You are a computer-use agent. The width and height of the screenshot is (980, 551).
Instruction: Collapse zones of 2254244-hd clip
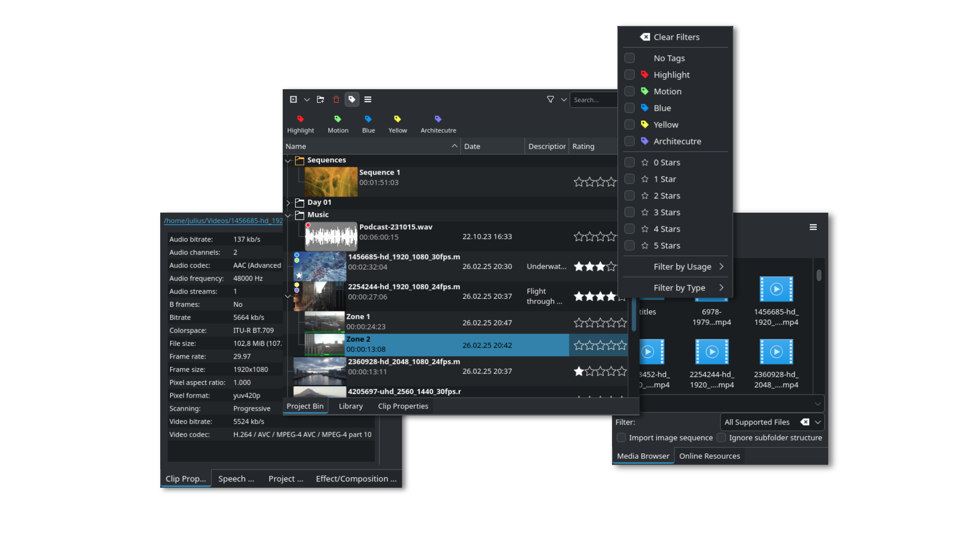coord(288,296)
